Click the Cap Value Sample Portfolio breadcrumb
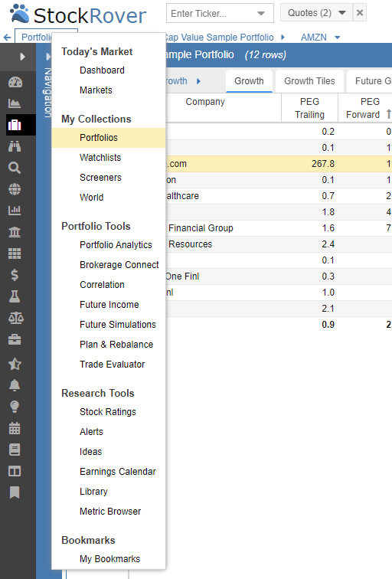This screenshot has height=579, width=392. [x=220, y=38]
